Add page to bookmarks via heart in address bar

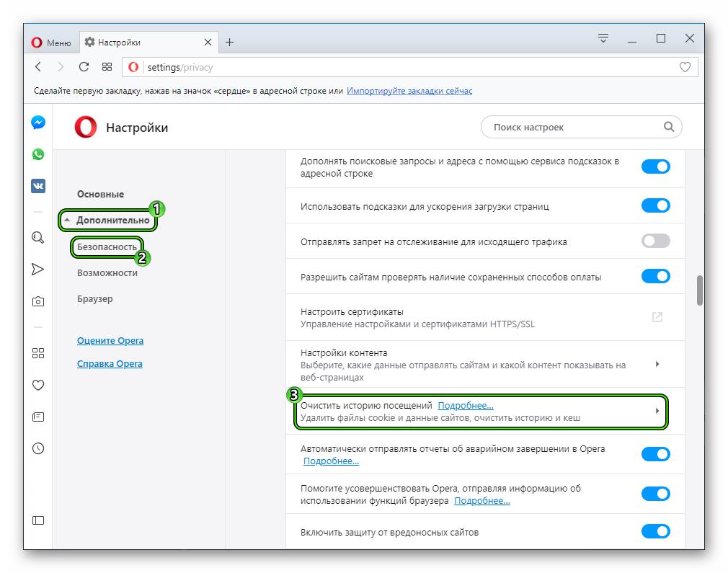click(x=685, y=67)
